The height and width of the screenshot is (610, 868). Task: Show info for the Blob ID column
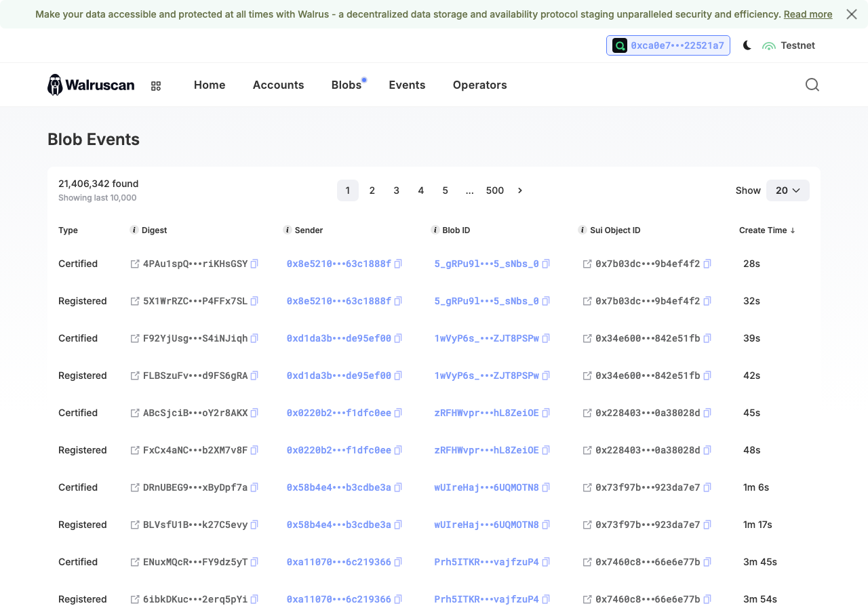pos(435,230)
